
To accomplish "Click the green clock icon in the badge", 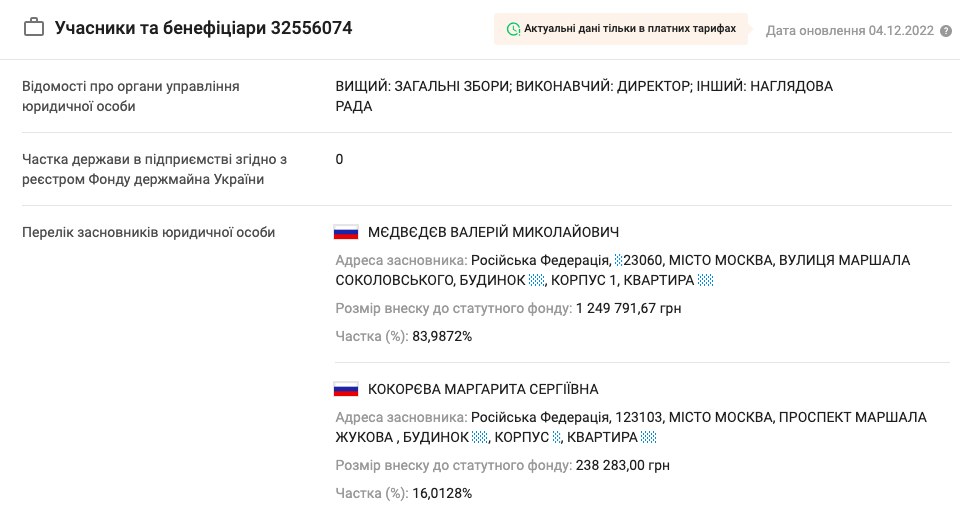I will point(514,29).
